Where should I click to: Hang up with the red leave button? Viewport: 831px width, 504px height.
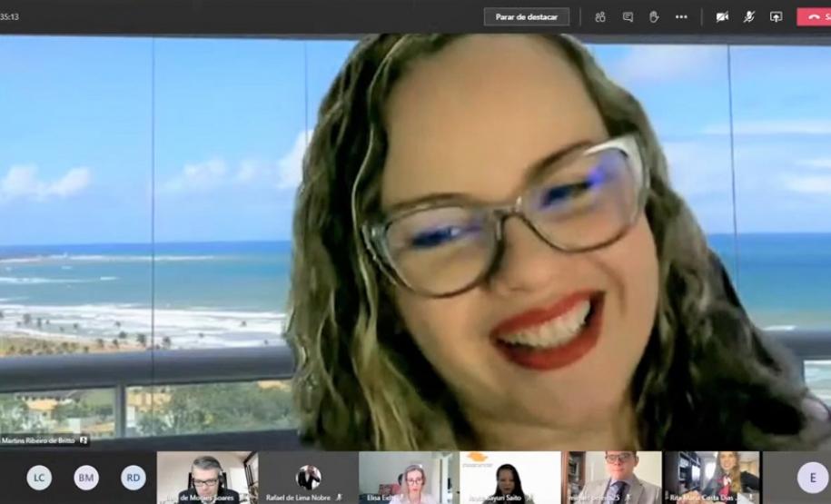click(814, 16)
